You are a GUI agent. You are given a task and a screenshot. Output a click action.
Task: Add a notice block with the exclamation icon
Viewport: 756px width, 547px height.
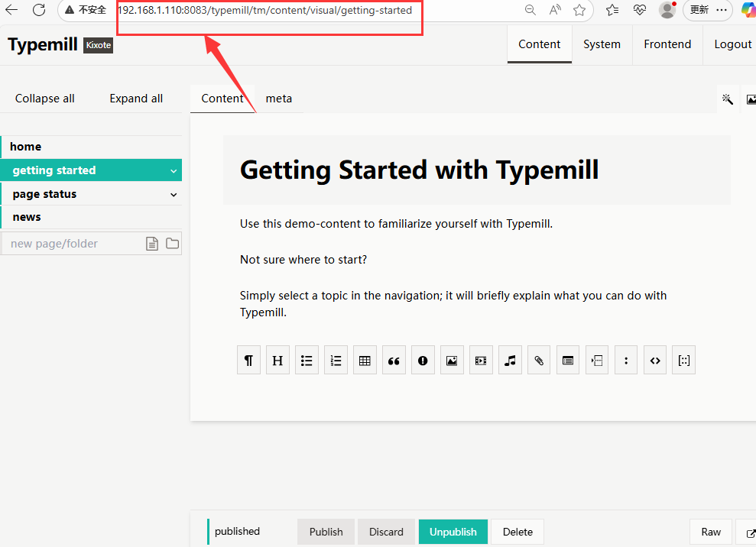(423, 360)
